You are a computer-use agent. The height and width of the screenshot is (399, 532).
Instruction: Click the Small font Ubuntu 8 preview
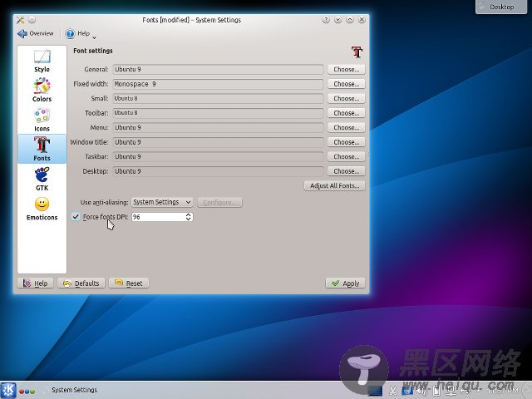point(218,98)
